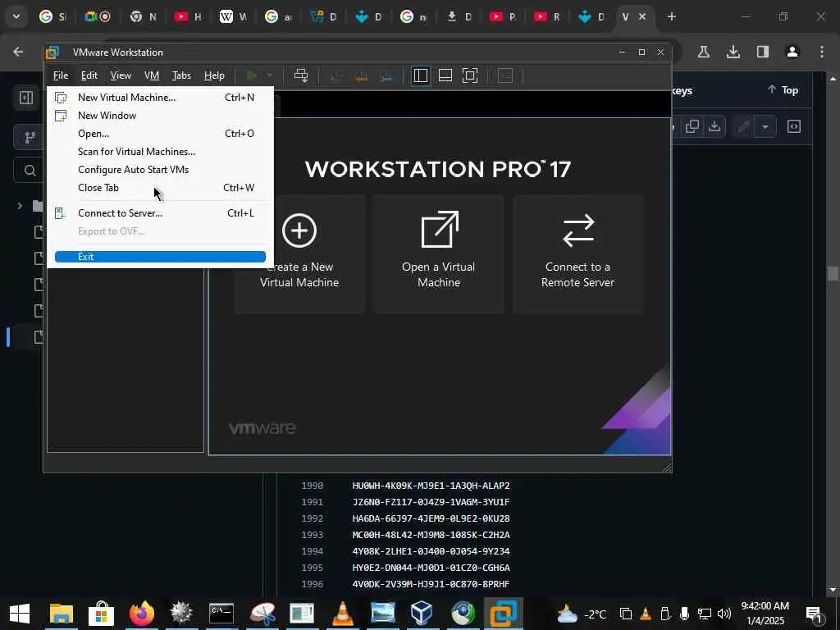Open Chrome downloads icon
Viewport: 840px width, 630px height.
[x=733, y=52]
